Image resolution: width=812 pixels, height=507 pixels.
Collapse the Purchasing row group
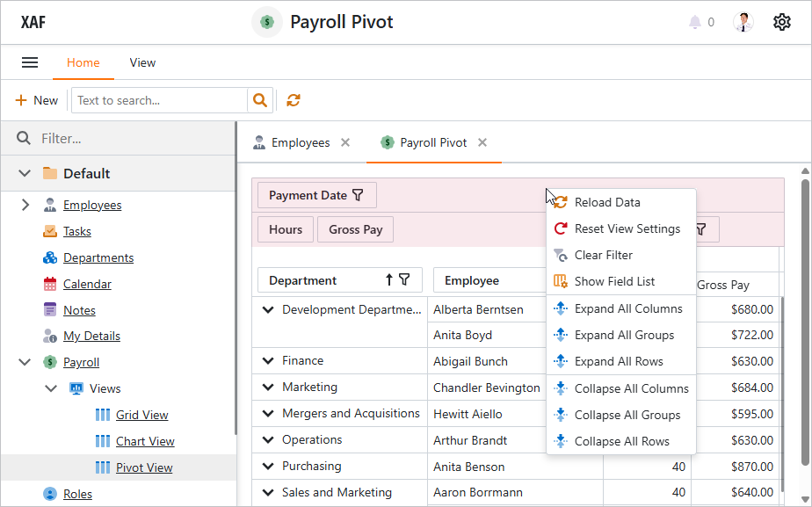(268, 466)
